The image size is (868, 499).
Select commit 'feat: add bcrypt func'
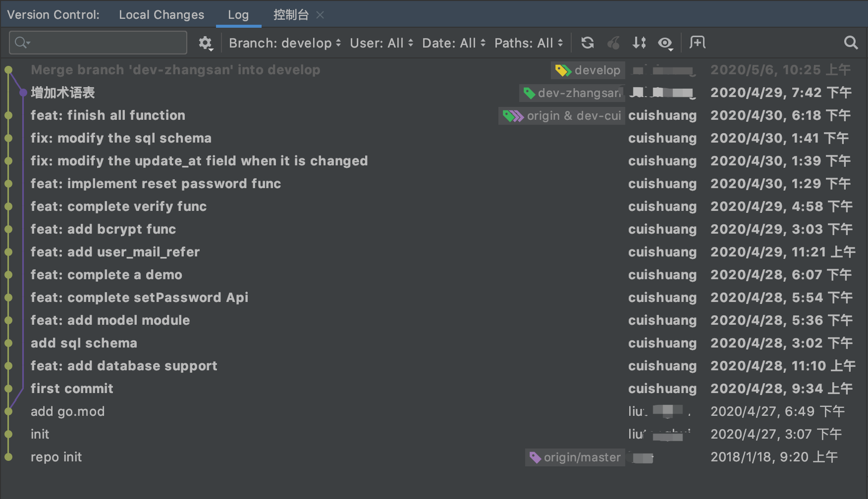point(104,229)
